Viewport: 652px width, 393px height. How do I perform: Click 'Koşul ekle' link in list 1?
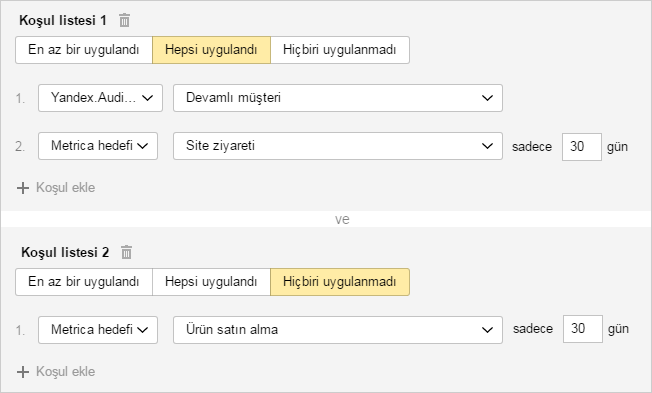pos(65,188)
